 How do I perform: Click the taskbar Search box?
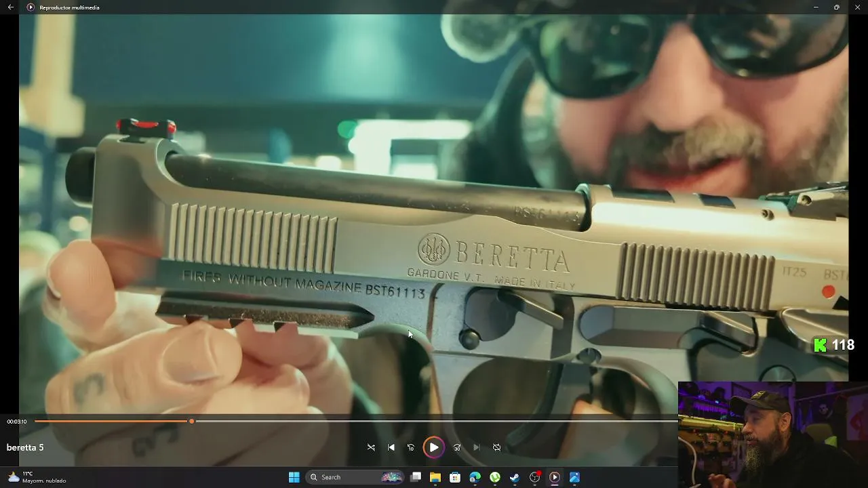pyautogui.click(x=355, y=477)
